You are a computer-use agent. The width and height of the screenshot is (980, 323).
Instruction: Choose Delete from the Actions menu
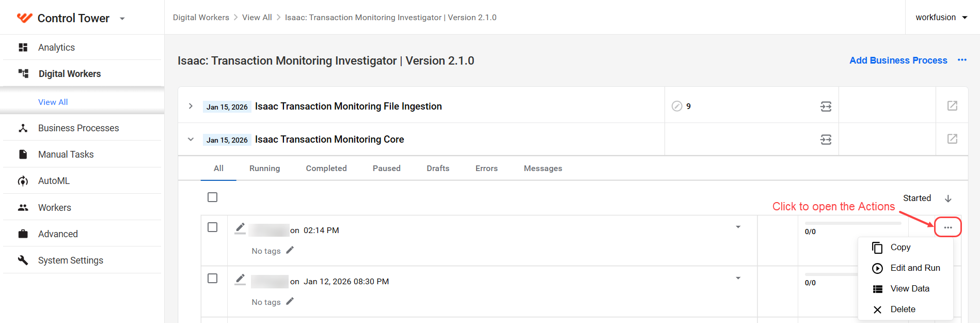[x=906, y=310]
